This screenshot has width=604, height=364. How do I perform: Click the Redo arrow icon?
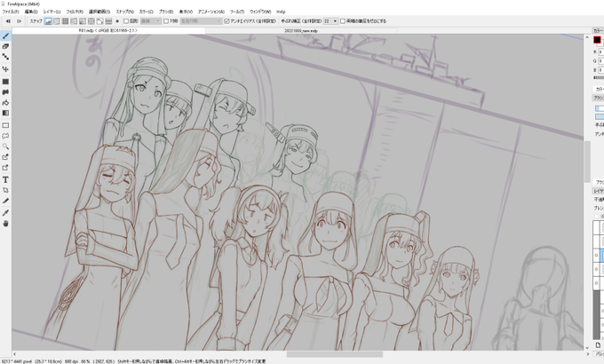tap(19, 21)
